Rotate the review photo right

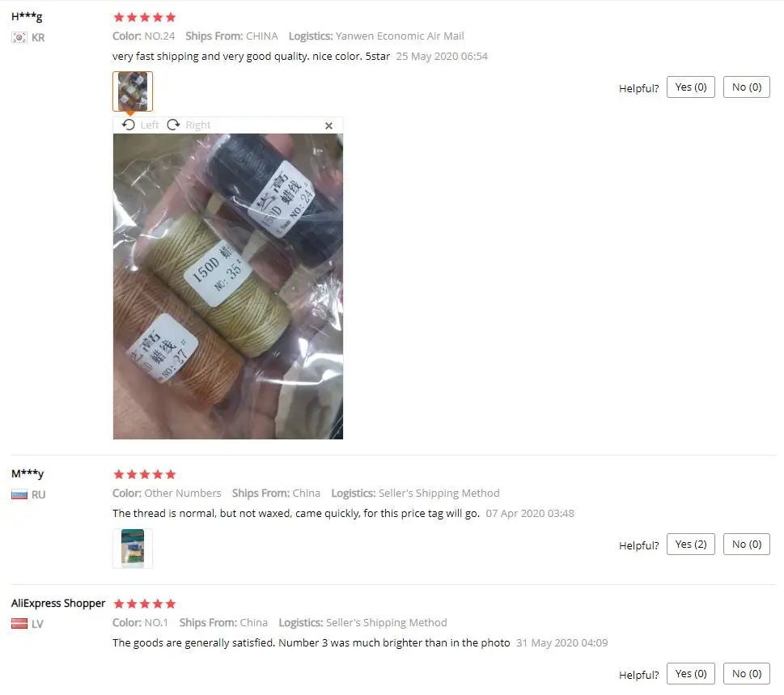189,125
